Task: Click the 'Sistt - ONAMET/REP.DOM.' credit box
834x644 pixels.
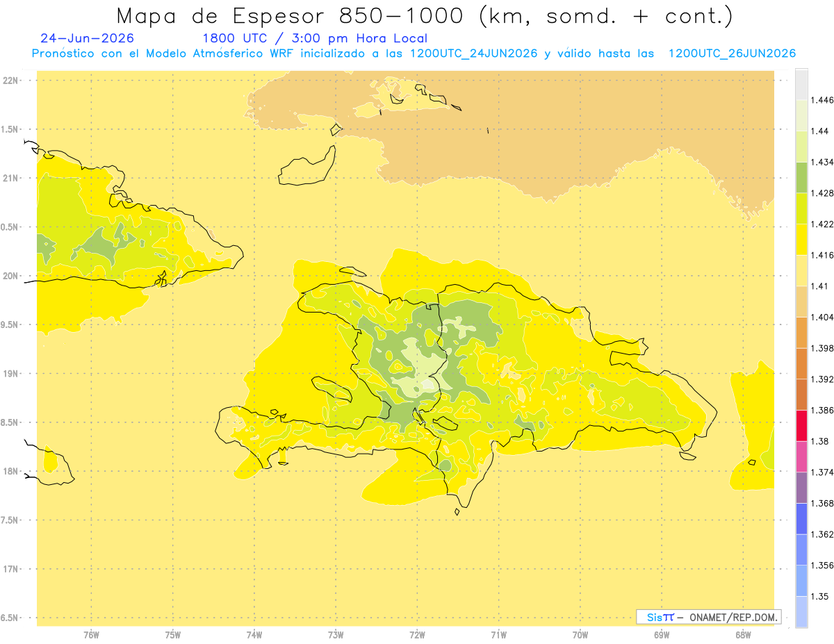Action: (x=708, y=617)
